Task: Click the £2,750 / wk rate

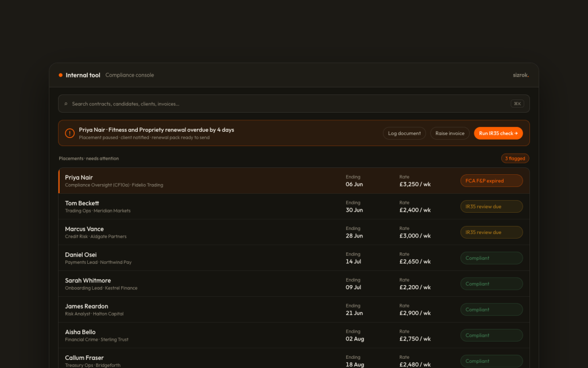Action: [415, 339]
